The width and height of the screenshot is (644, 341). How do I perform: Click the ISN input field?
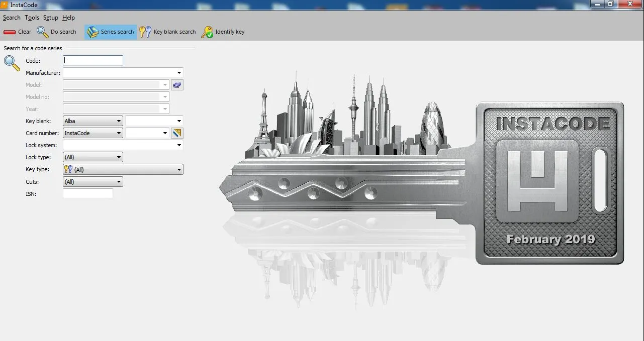coord(88,194)
